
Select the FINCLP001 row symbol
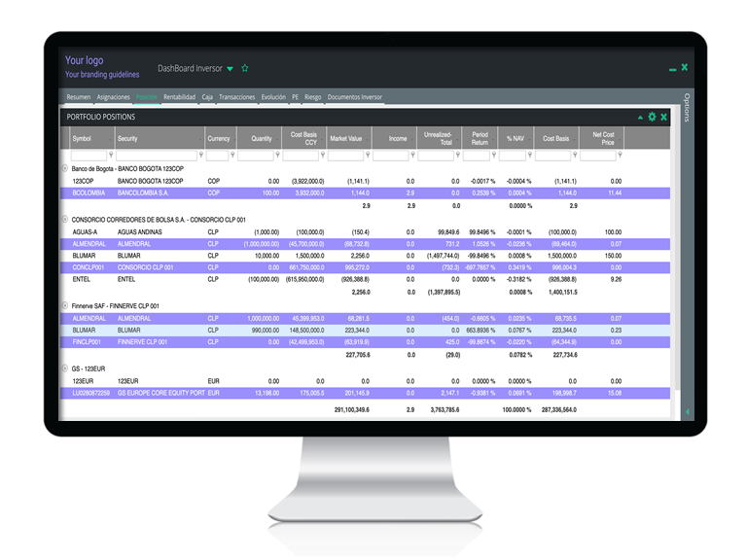click(87, 342)
